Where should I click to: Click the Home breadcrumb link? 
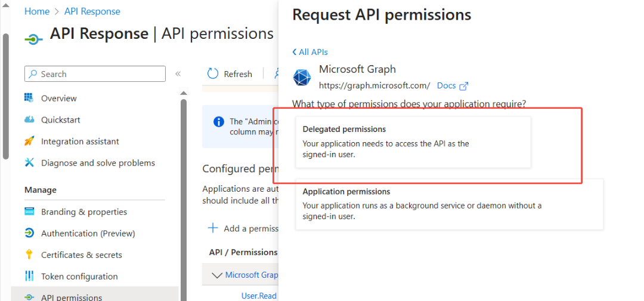tap(37, 11)
